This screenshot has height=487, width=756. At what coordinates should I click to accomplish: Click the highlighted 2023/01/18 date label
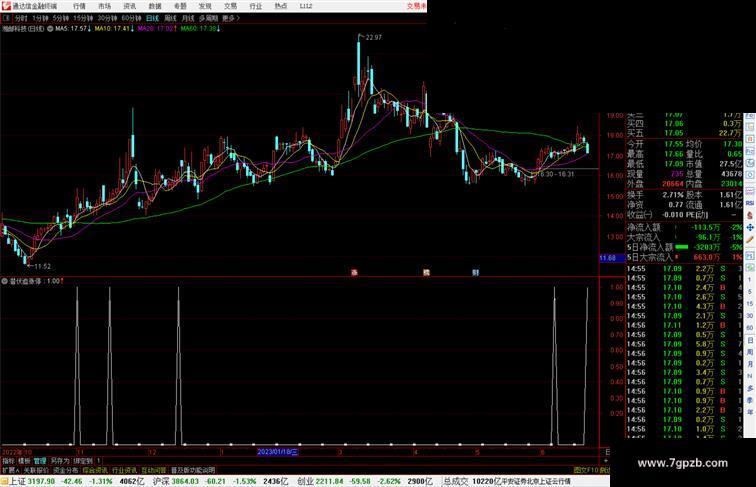277,452
